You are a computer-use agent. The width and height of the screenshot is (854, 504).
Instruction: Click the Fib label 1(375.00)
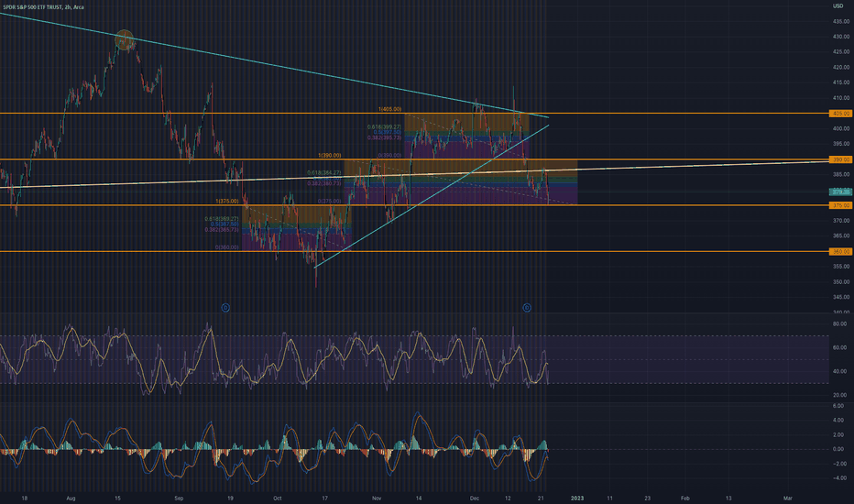click(x=227, y=202)
